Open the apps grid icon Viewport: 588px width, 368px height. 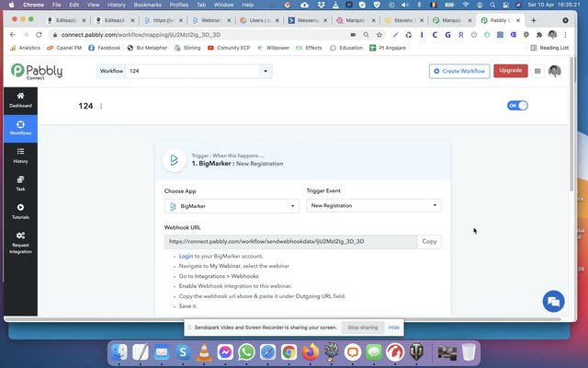click(x=537, y=71)
